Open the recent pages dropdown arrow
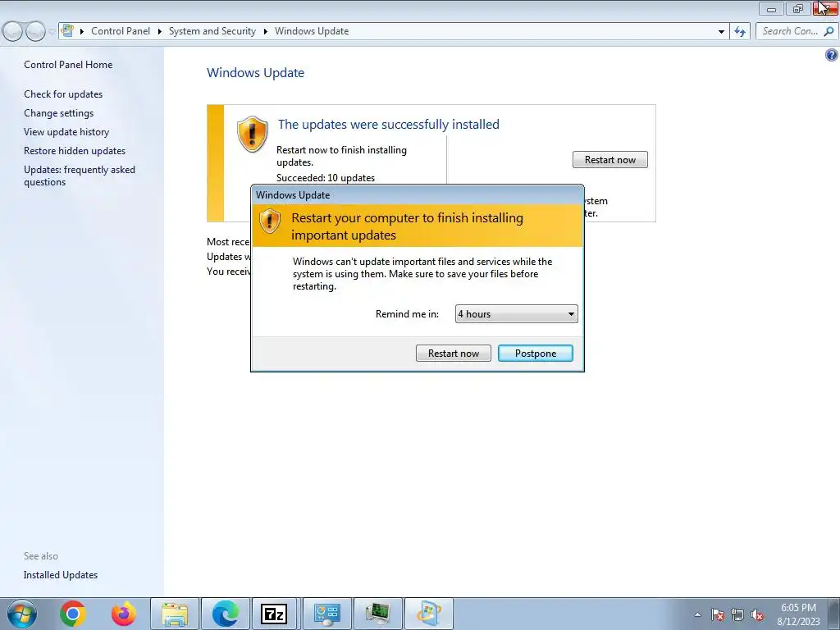The height and width of the screenshot is (630, 840). click(x=52, y=32)
